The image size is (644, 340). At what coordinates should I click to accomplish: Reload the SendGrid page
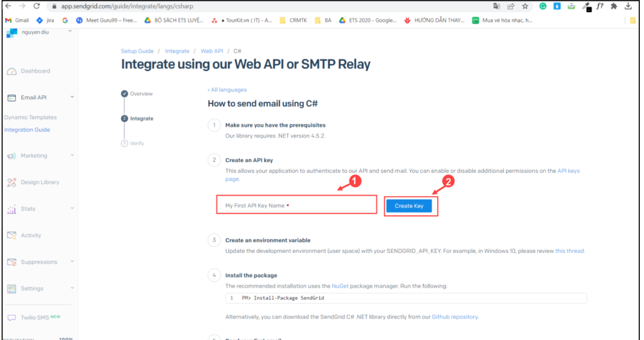pyautogui.click(x=37, y=6)
